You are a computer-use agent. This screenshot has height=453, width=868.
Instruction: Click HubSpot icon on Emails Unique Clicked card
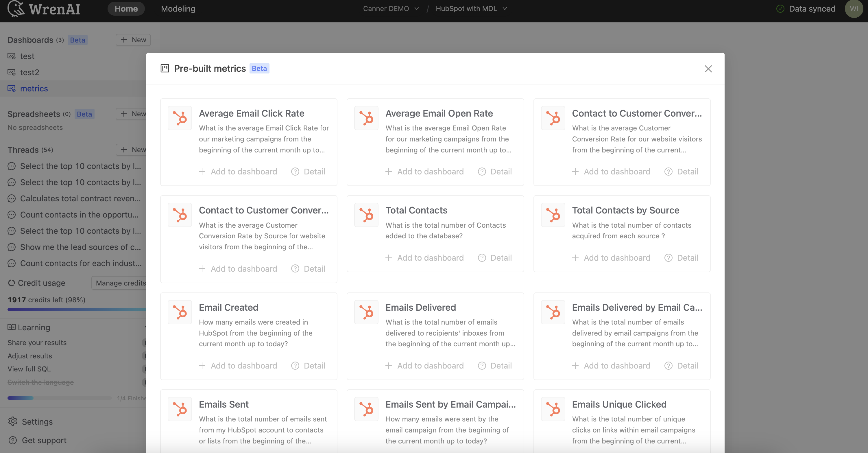(x=553, y=409)
